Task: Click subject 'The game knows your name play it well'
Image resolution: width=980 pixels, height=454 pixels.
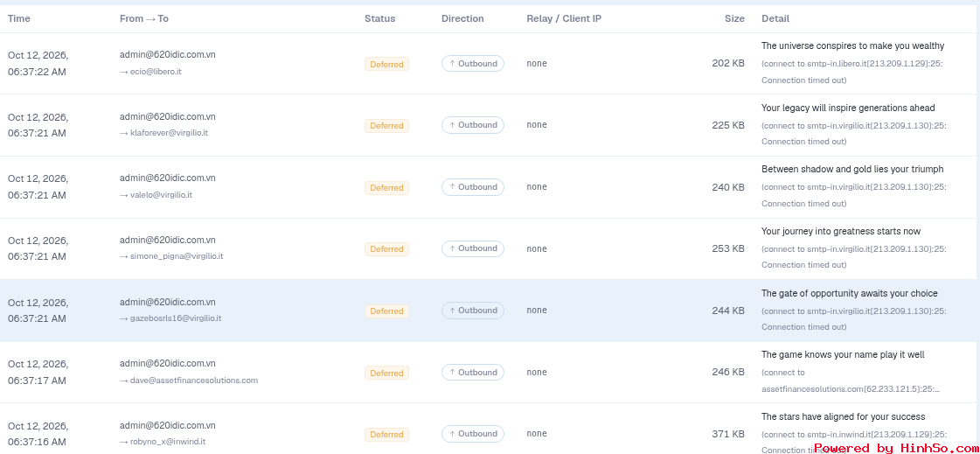Action: [x=843, y=354]
